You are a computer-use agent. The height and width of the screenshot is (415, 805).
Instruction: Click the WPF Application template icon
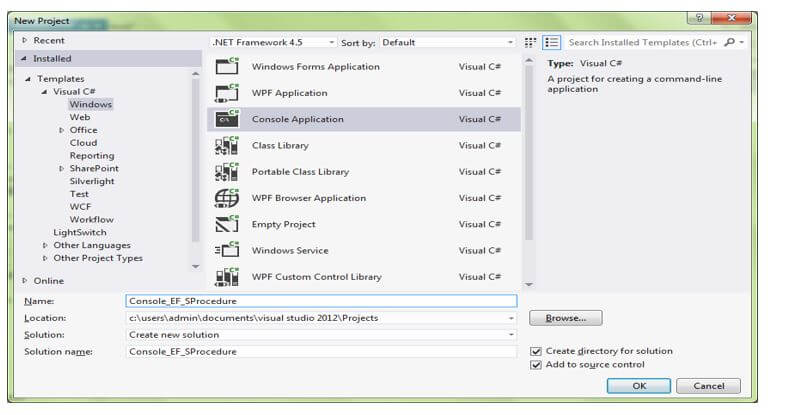click(x=227, y=93)
